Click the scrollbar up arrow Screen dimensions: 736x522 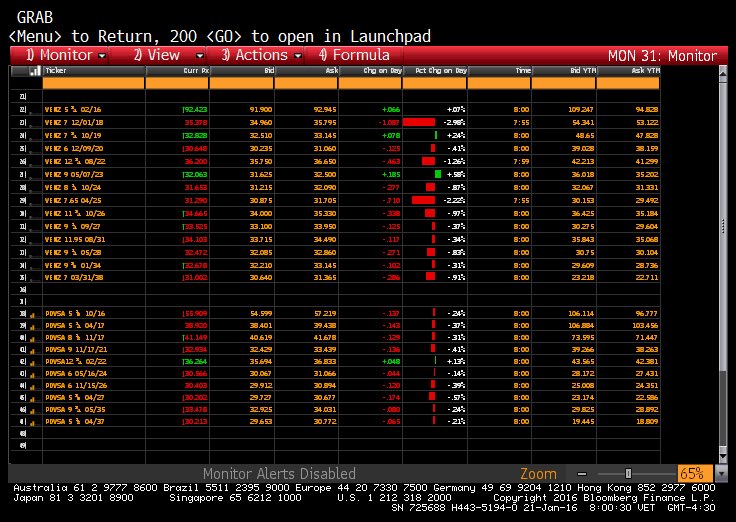(723, 72)
